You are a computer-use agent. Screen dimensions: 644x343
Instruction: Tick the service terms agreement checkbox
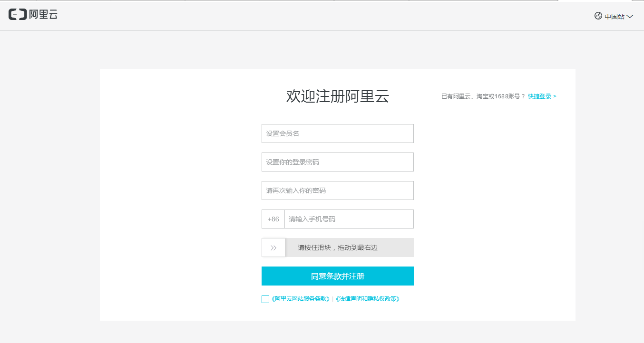265,299
